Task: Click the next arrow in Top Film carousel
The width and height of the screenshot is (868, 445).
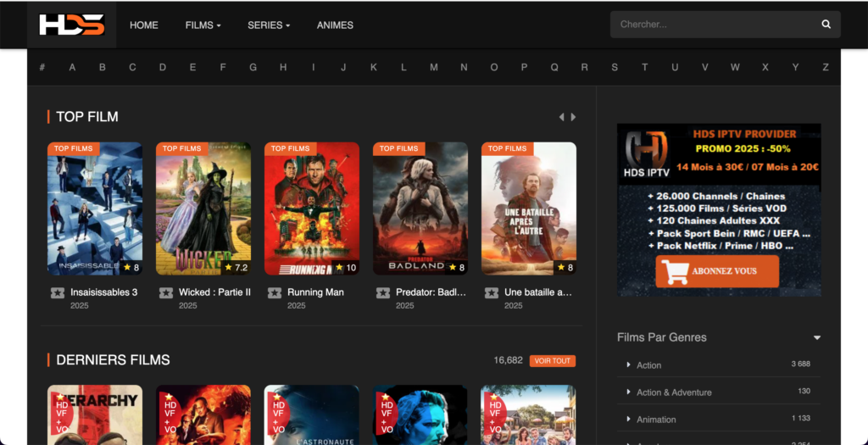Action: [x=574, y=117]
